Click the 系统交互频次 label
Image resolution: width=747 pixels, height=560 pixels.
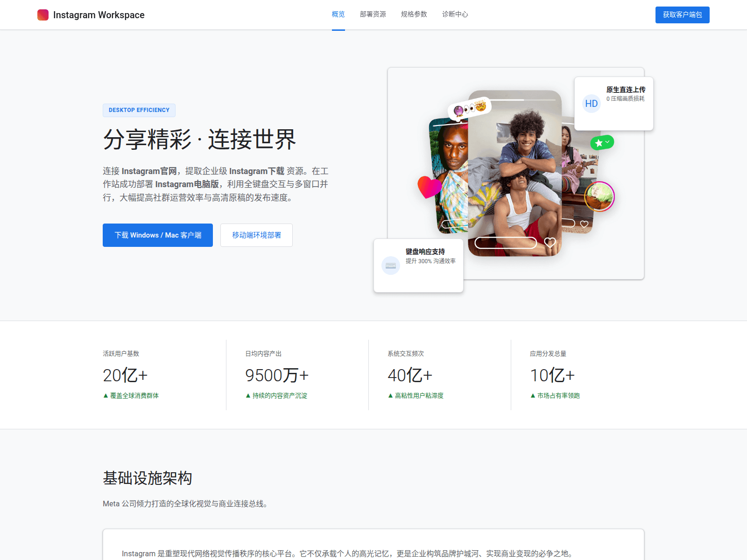(x=406, y=354)
